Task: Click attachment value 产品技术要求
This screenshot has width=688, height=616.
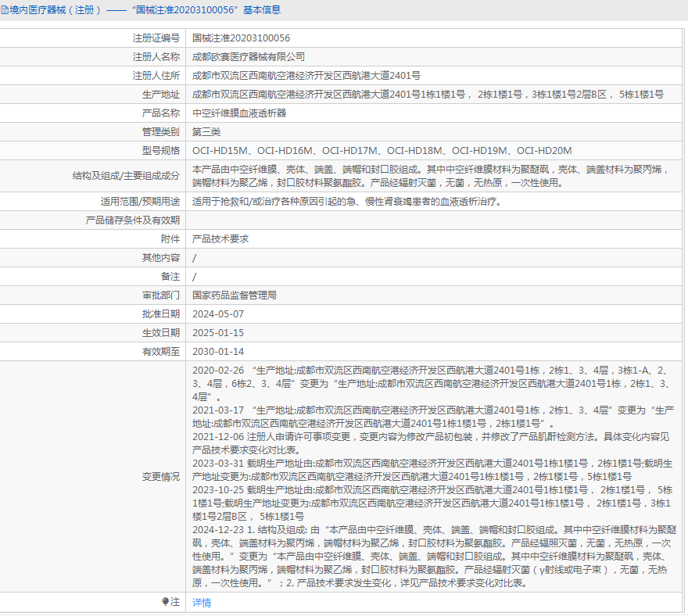Action: [x=220, y=239]
